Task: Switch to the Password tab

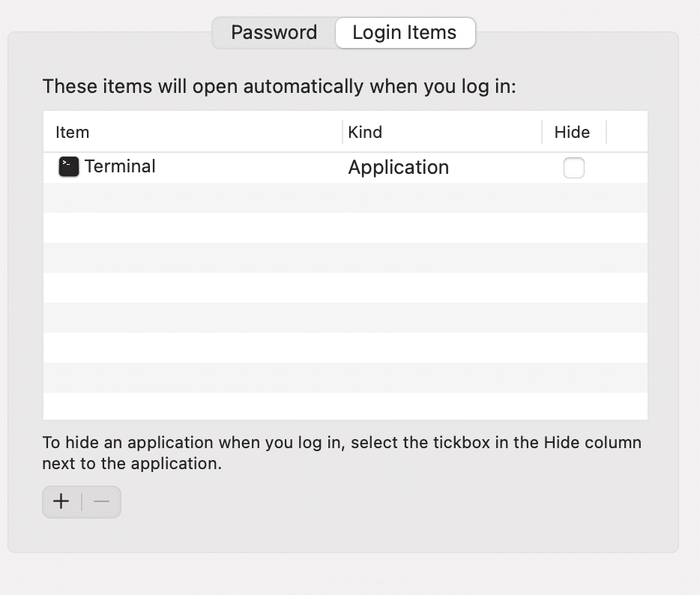Action: click(273, 32)
